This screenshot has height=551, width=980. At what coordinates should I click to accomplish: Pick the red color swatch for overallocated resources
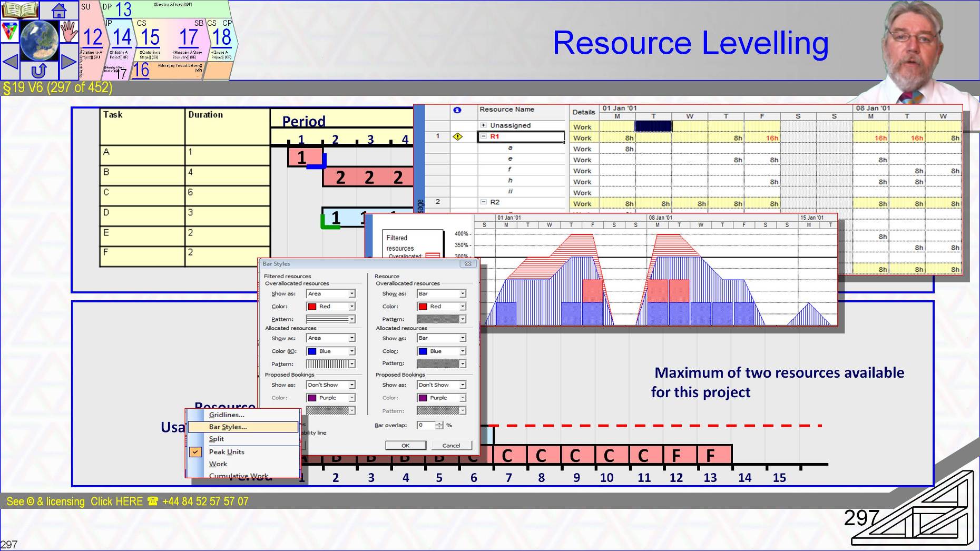point(312,306)
